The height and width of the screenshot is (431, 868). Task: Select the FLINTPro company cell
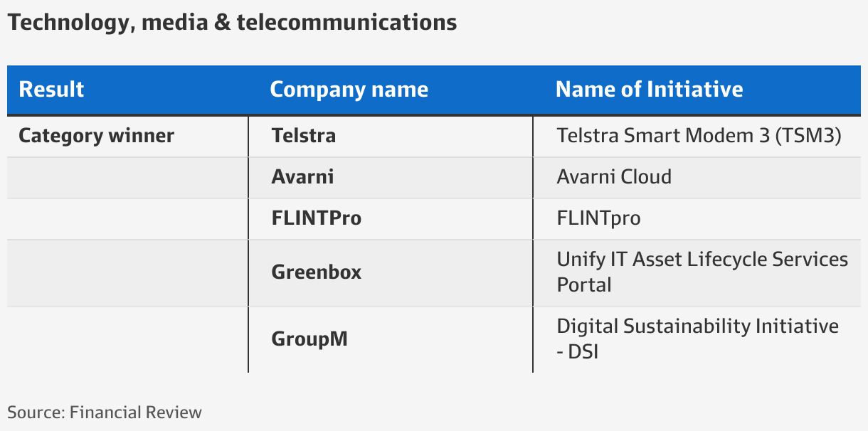391,218
